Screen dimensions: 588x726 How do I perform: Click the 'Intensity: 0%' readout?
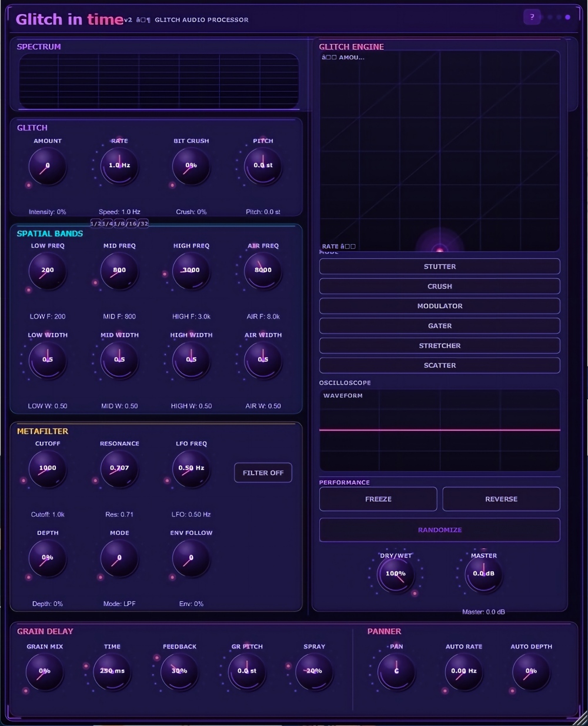point(48,212)
